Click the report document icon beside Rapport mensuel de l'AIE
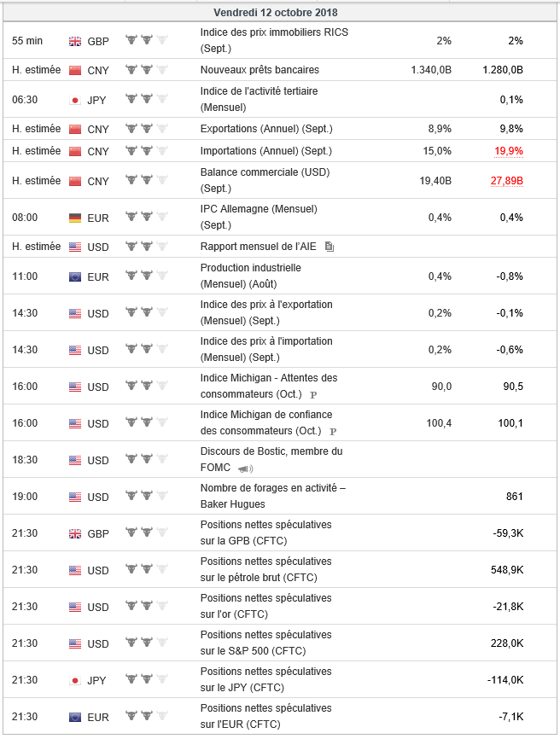560x739 pixels. pyautogui.click(x=330, y=247)
